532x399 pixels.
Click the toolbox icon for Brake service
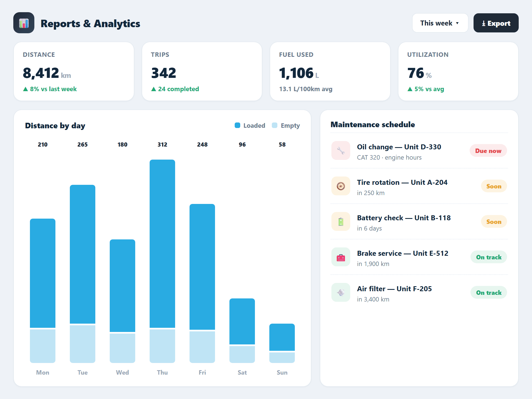tap(341, 257)
